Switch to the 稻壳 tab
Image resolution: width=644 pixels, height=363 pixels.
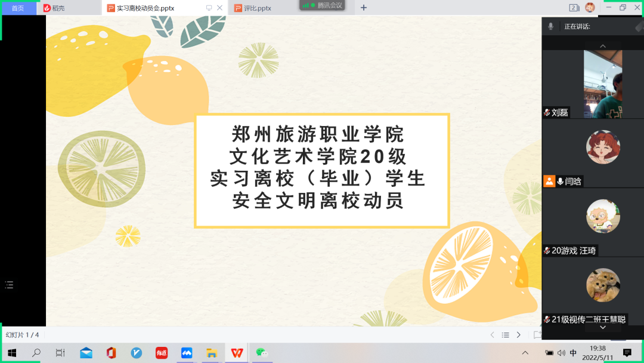[x=58, y=8]
